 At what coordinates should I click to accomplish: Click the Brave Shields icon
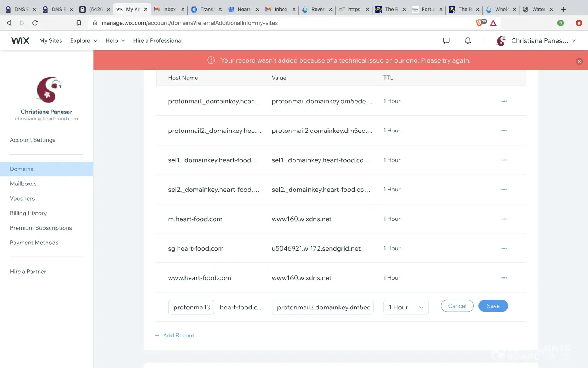click(480, 23)
